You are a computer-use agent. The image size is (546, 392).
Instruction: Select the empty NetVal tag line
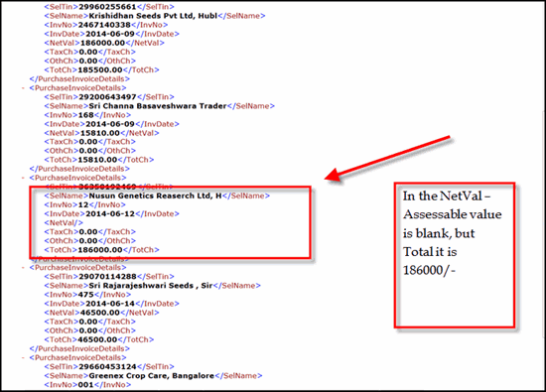click(64, 223)
